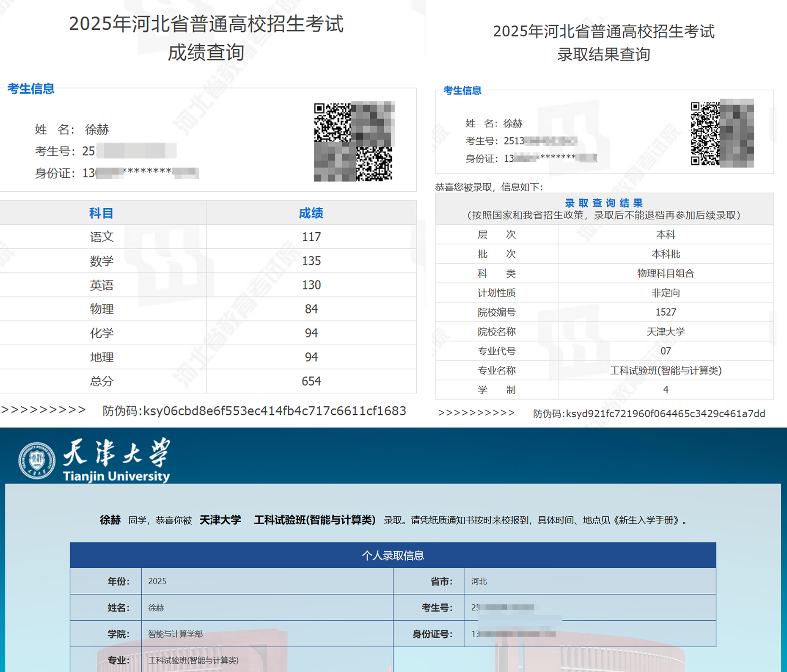The width and height of the screenshot is (787, 672).
Task: Click the 地理 subject label
Action: click(102, 357)
